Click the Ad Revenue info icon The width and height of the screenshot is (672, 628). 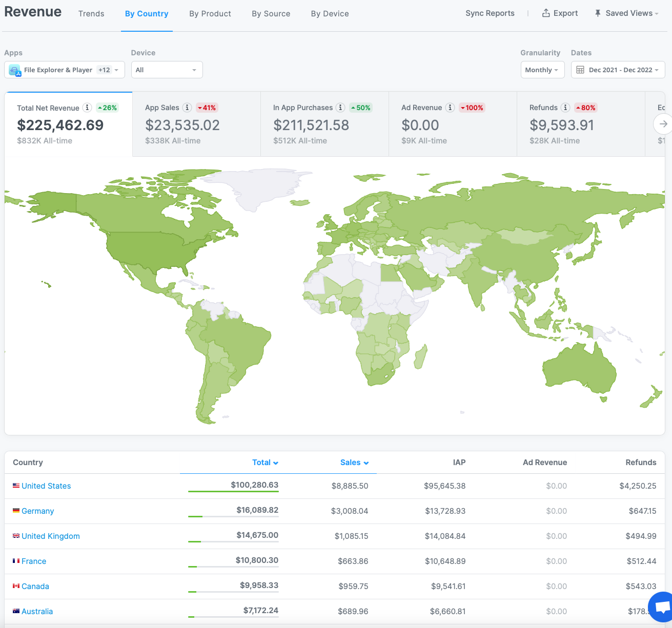450,108
